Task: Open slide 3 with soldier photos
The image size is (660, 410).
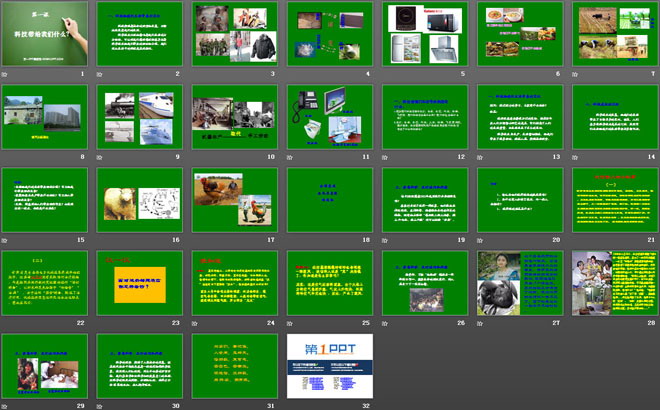Action: pos(232,33)
